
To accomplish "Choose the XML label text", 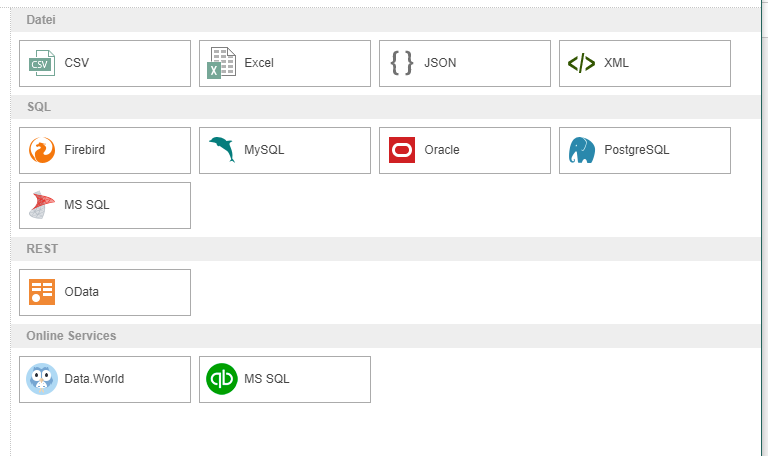I will pyautogui.click(x=617, y=63).
